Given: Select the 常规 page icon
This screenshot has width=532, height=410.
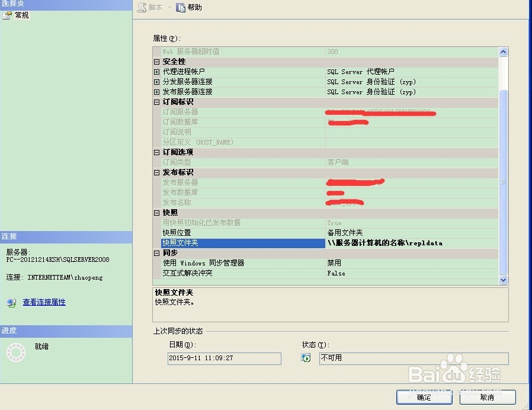Looking at the screenshot, I should click(7, 15).
